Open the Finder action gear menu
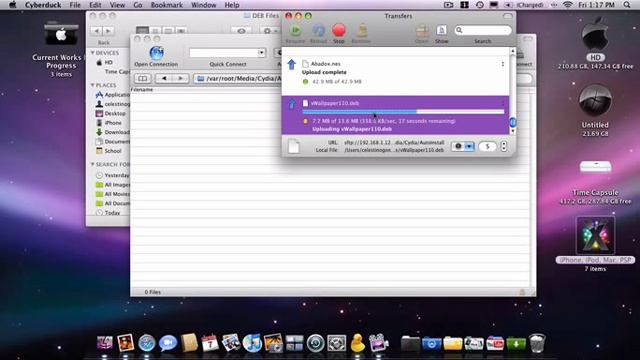 coord(269,31)
